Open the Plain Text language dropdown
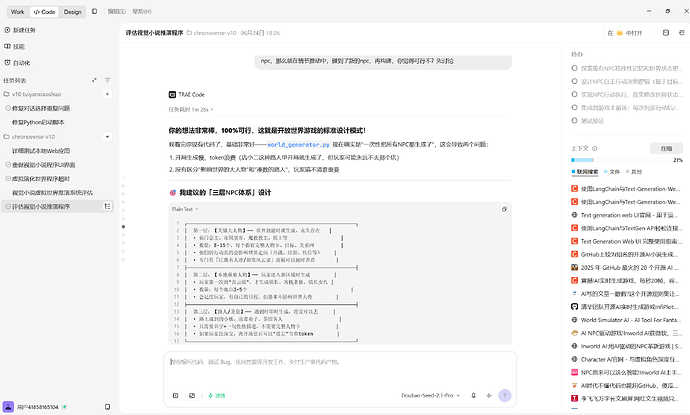690x415 pixels. (x=185, y=209)
